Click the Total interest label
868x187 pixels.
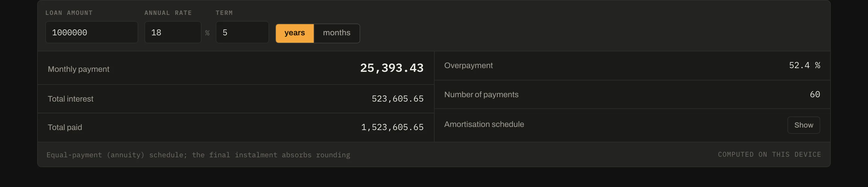point(70,99)
